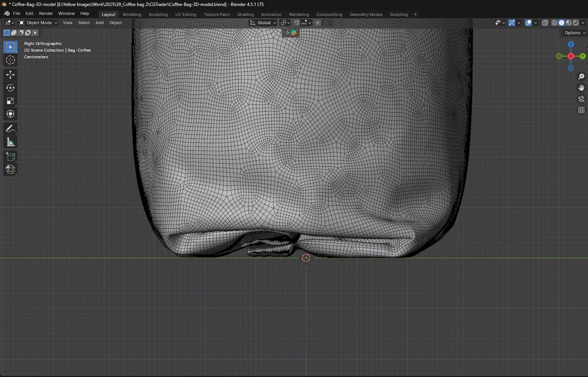588x377 pixels.
Task: Click the Zoom viewport magnifier icon
Action: tap(581, 77)
